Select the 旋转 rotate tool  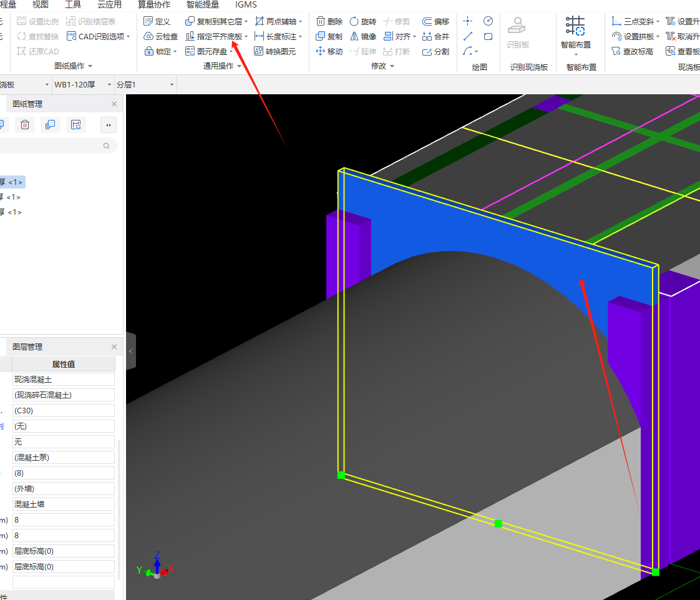click(x=363, y=21)
